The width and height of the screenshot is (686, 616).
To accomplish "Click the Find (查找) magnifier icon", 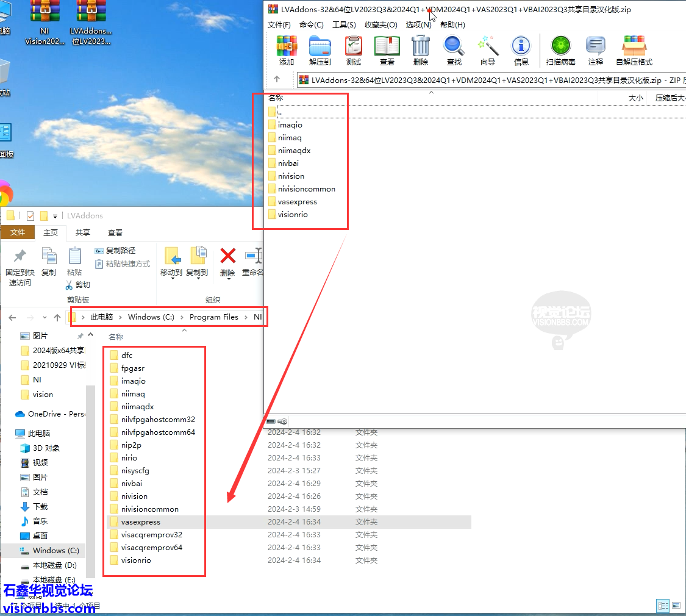I will pyautogui.click(x=454, y=50).
